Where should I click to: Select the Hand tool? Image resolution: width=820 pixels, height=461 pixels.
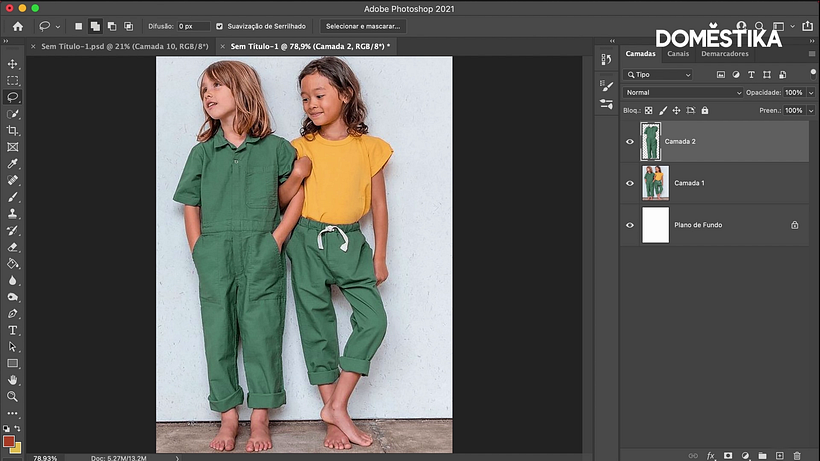(13, 380)
